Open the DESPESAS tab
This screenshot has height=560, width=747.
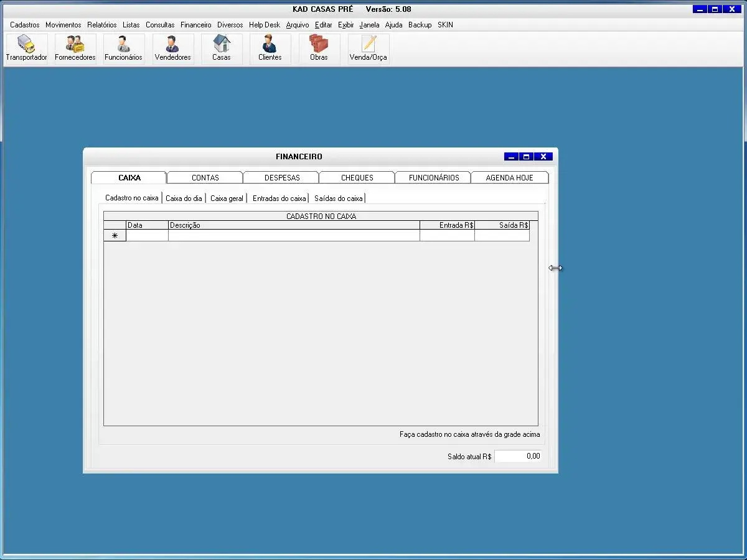[x=282, y=178]
